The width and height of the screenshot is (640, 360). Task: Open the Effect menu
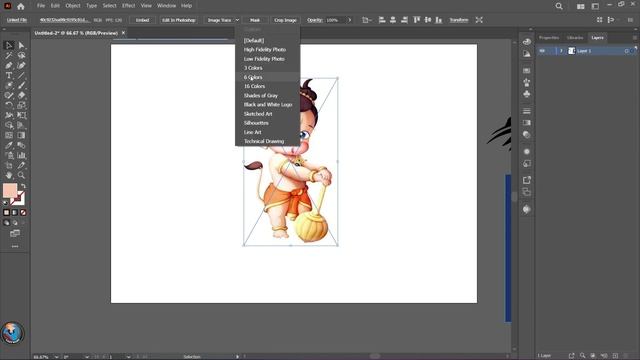click(128, 6)
